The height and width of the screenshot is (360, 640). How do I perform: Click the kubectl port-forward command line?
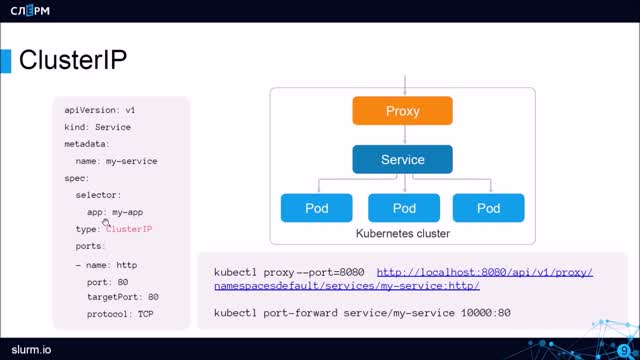coord(362,313)
